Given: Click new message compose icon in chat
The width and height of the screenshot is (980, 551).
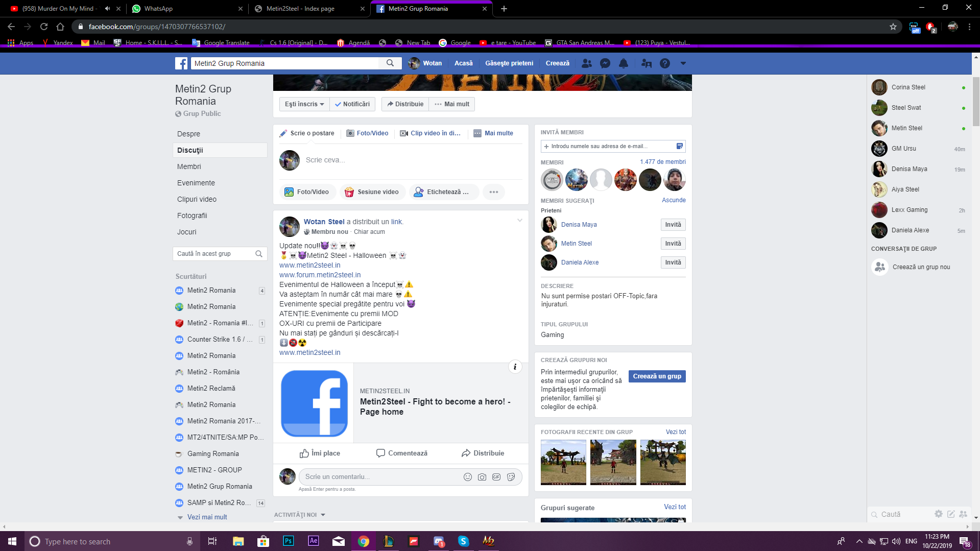Looking at the screenshot, I should [x=951, y=514].
